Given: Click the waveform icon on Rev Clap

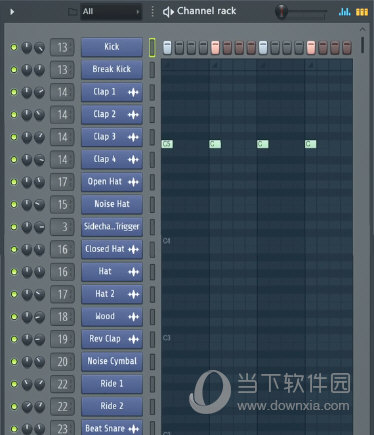Looking at the screenshot, I should (x=133, y=339).
